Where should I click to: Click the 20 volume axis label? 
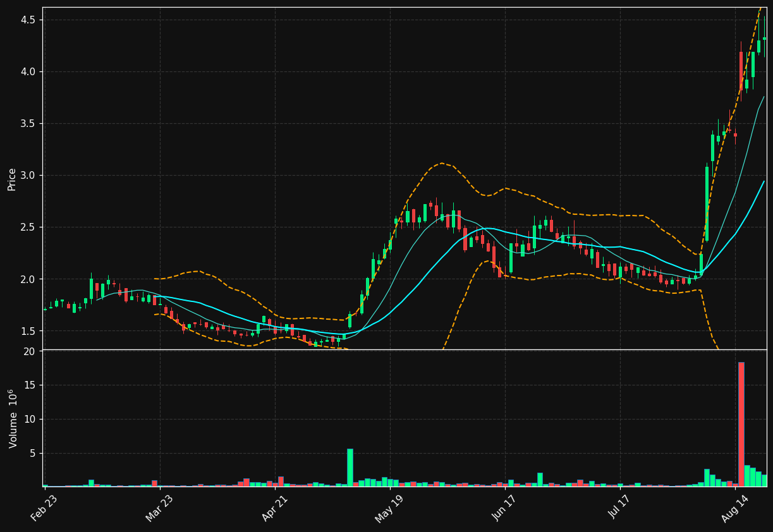tap(30, 351)
